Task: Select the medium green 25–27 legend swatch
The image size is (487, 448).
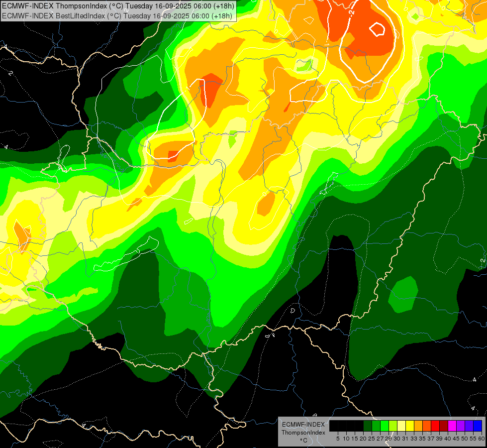Action: click(x=376, y=426)
